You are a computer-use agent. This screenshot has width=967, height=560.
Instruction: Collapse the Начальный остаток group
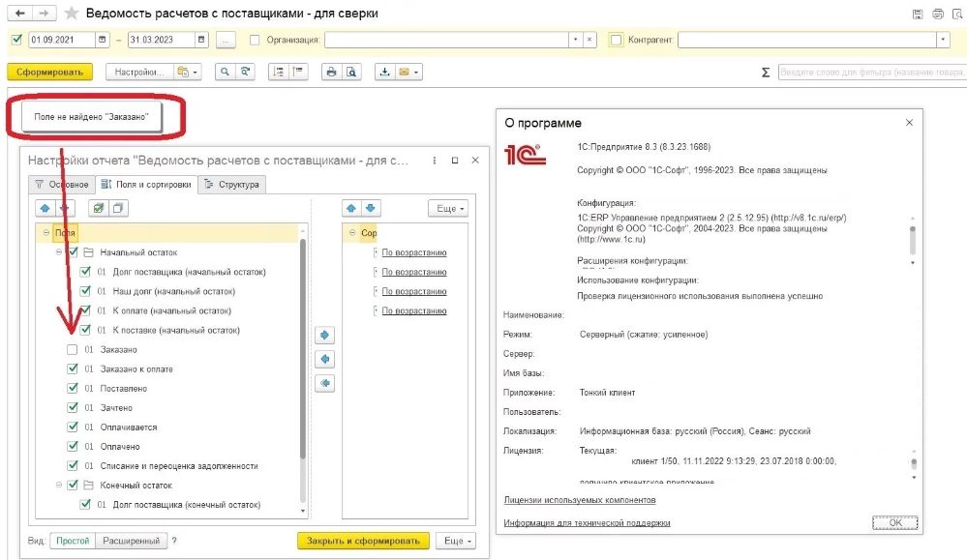click(59, 252)
